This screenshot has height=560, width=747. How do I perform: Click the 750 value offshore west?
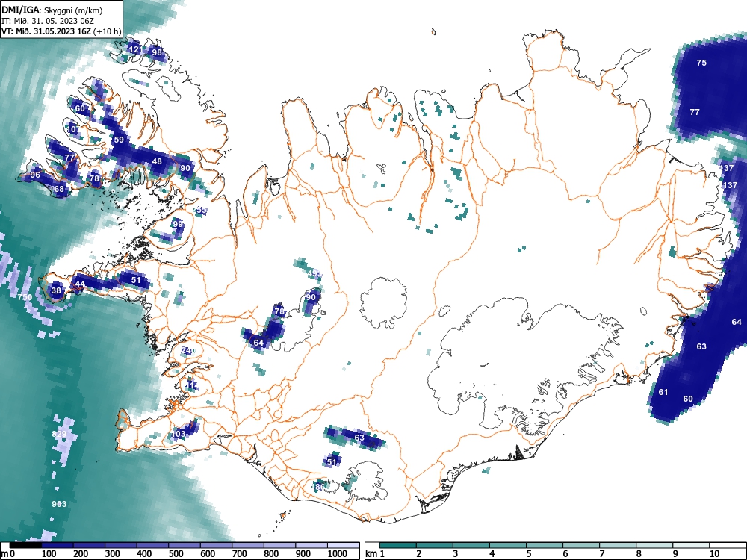25,297
